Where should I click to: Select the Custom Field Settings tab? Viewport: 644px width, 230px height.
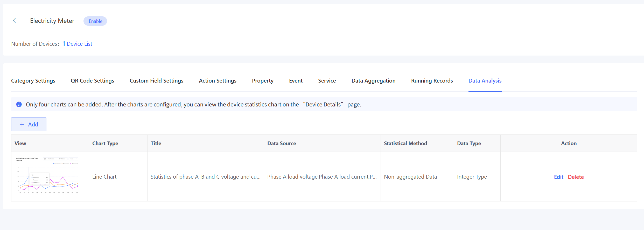pos(156,81)
